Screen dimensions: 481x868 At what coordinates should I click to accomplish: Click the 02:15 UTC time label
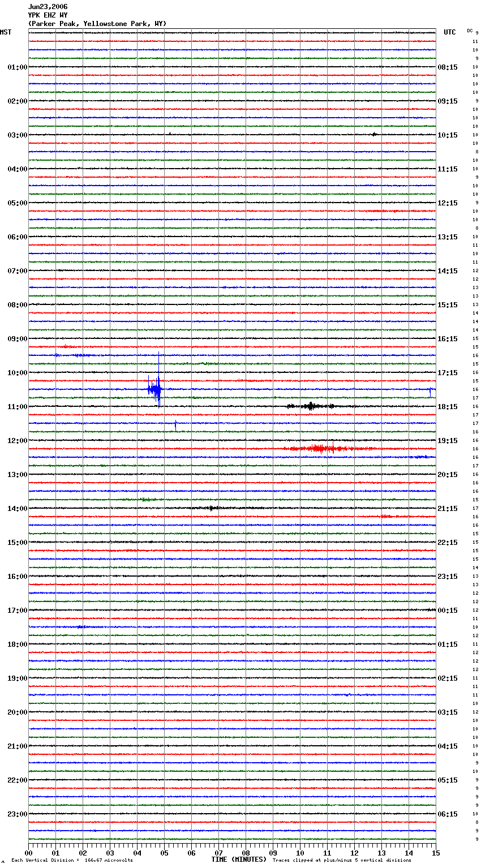click(x=448, y=678)
